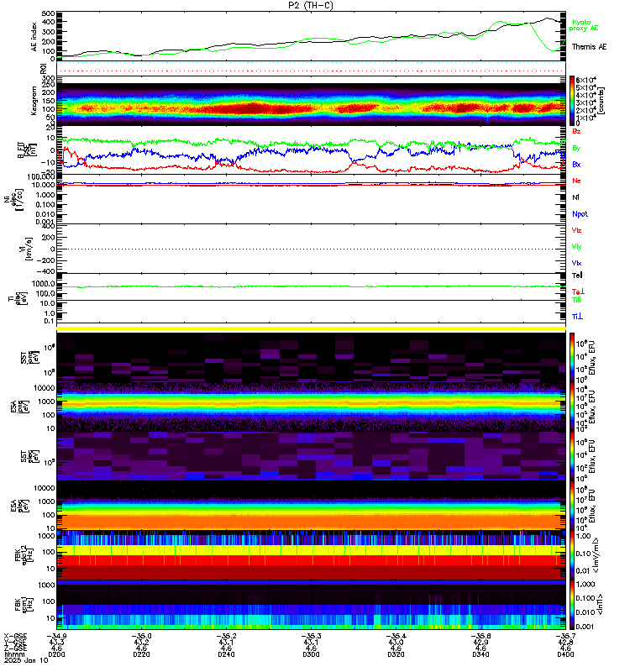The height and width of the screenshot is (672, 630).
Task: Click inside the FBK scm1 spectrogram panel
Action: 311,605
